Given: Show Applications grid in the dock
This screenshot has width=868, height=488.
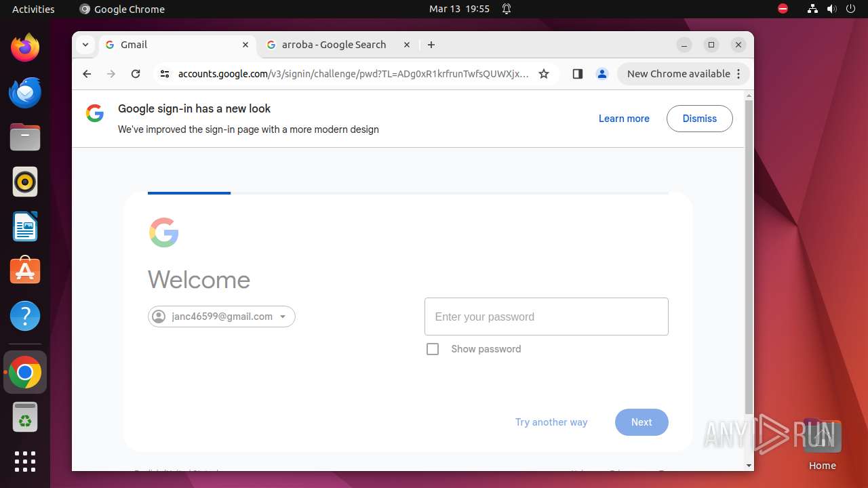Looking at the screenshot, I should (x=25, y=462).
